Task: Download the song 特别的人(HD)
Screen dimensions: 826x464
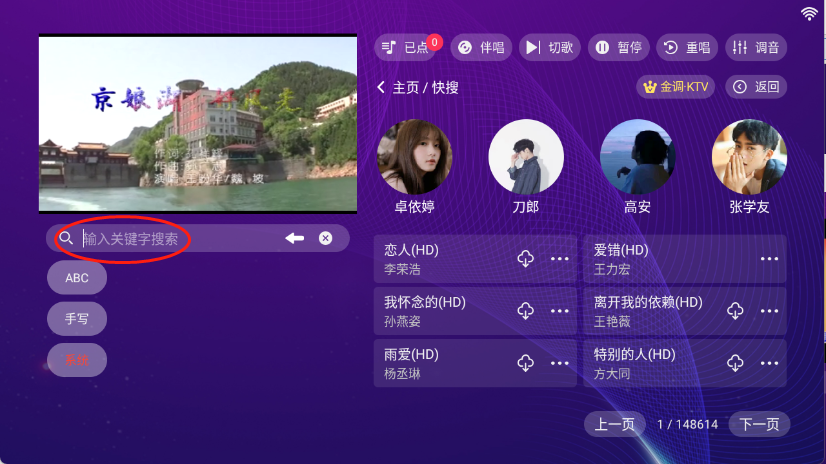Action: coord(735,363)
